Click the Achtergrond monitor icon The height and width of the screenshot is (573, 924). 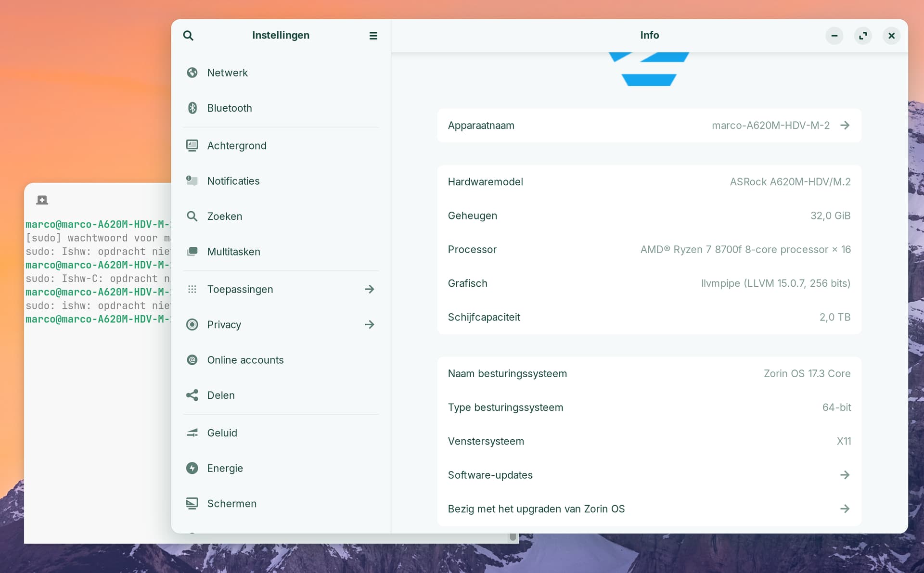[192, 145]
